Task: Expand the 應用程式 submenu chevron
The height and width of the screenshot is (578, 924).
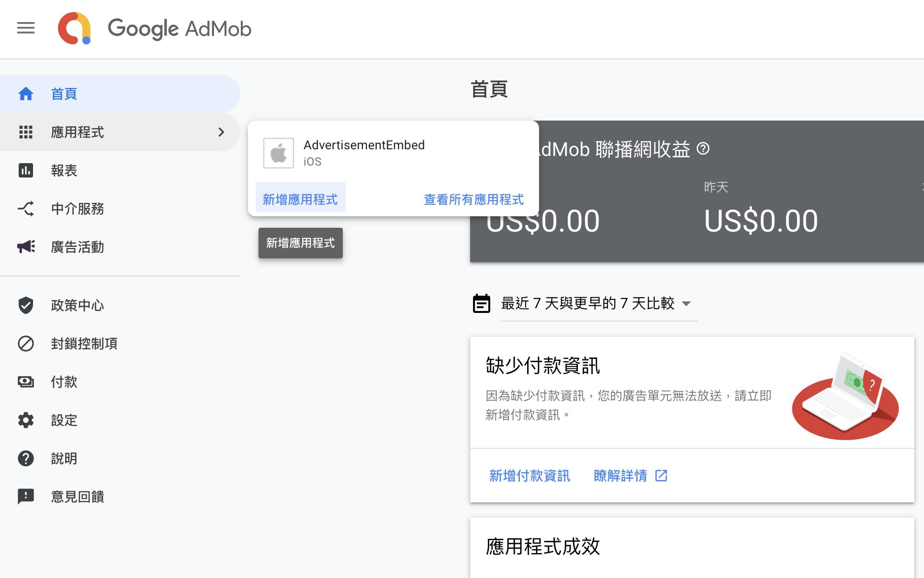Action: click(x=221, y=132)
